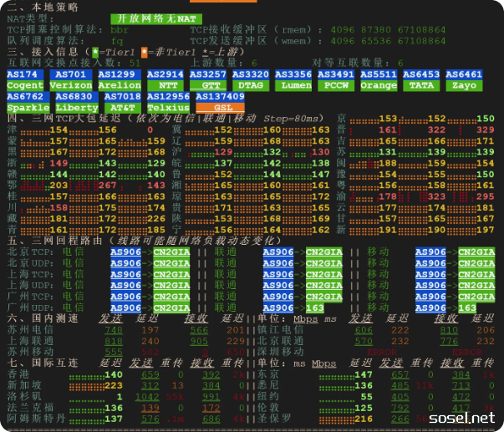Click the AS5511 Orange badge
This screenshot has height=432, width=504.
click(379, 80)
